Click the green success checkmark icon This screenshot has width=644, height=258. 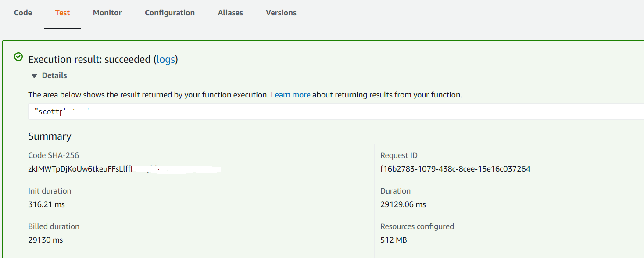point(18,57)
